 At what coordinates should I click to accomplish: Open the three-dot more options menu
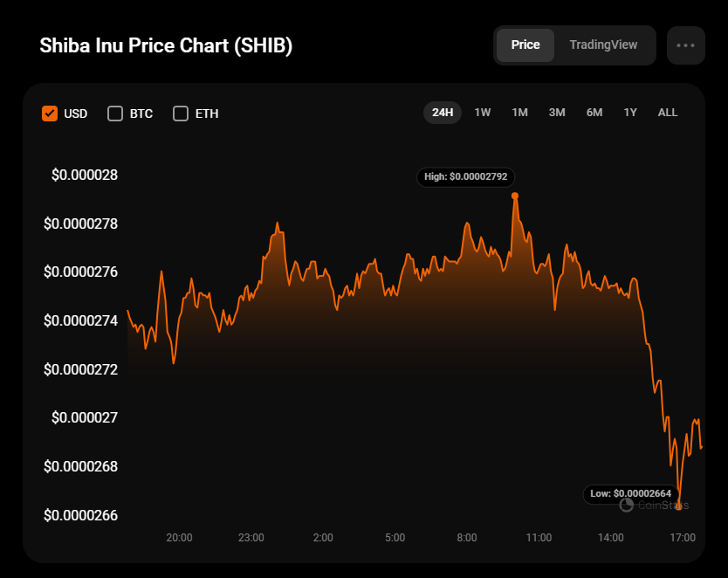tap(685, 45)
